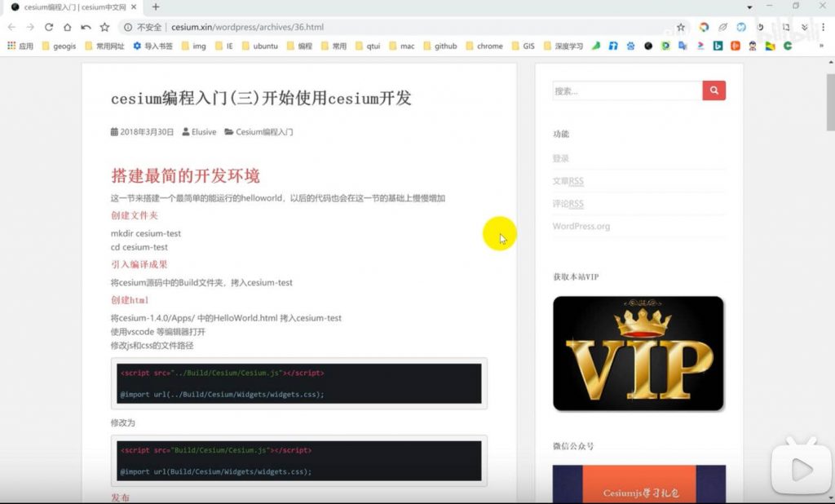Click the blue circular arrows extension icon

(741, 27)
